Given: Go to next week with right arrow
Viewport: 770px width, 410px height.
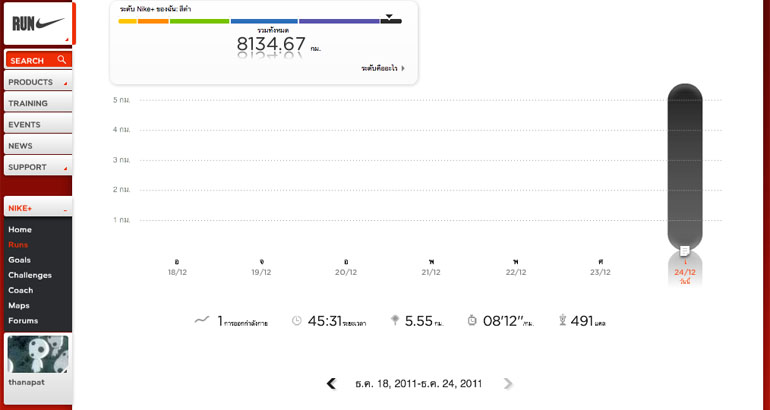Looking at the screenshot, I should (508, 383).
